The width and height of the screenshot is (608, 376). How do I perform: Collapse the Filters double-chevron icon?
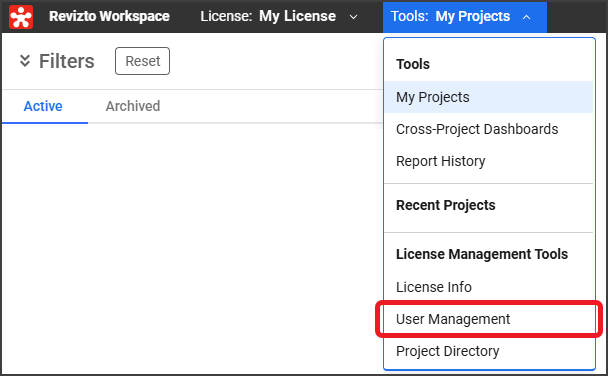click(25, 61)
